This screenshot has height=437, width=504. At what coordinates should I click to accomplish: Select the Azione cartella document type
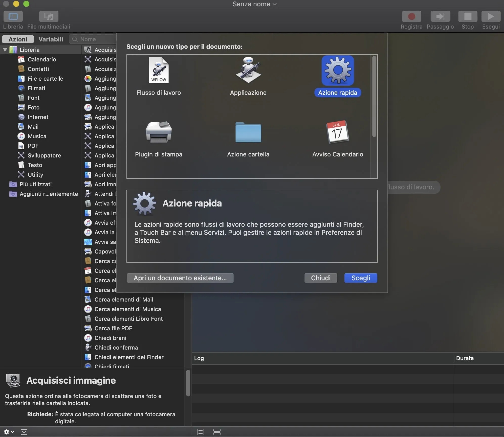(x=248, y=138)
